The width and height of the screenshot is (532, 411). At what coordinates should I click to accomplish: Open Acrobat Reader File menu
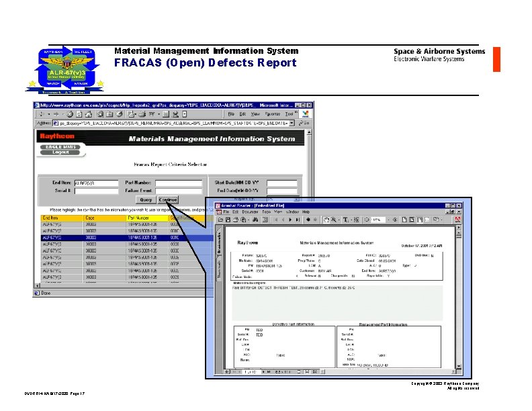click(x=226, y=212)
